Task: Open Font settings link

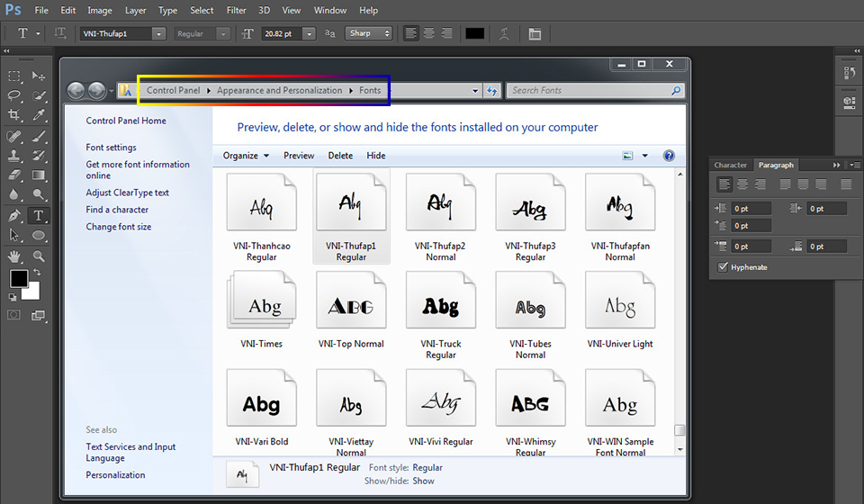Action: [111, 147]
